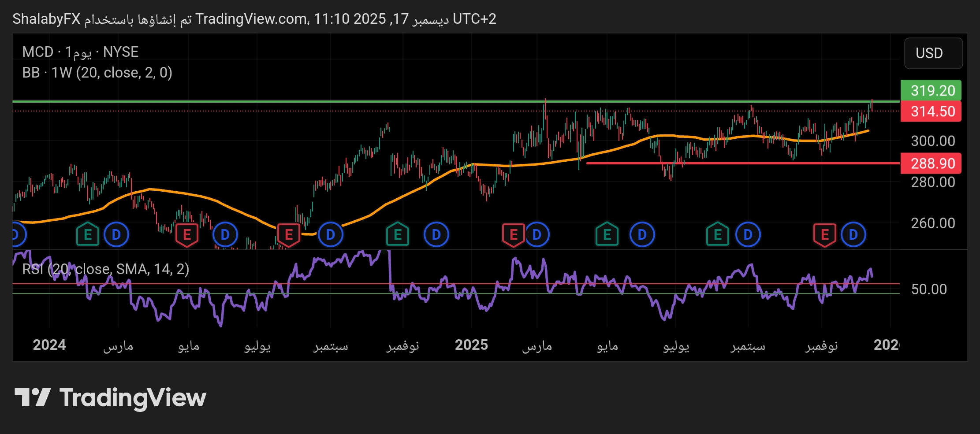Viewport: 980px width, 434px height.
Task: Click the red 288.90 support price label
Action: (x=932, y=163)
